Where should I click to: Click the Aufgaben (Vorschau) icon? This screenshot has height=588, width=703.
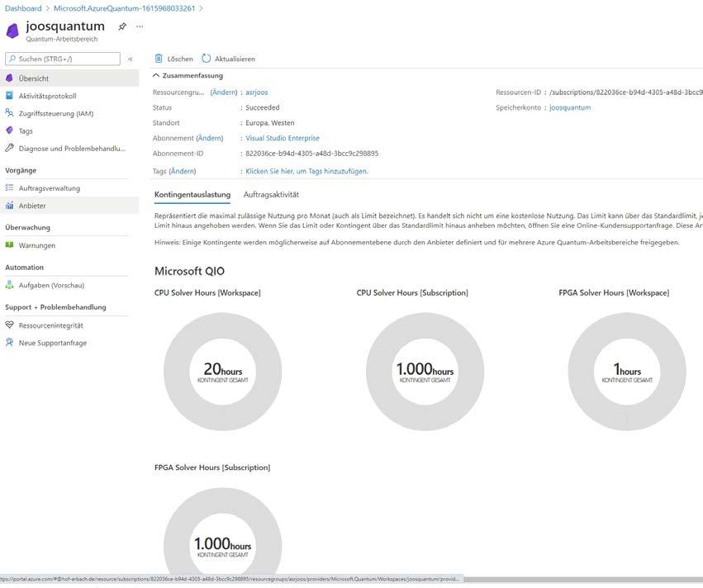click(x=9, y=285)
